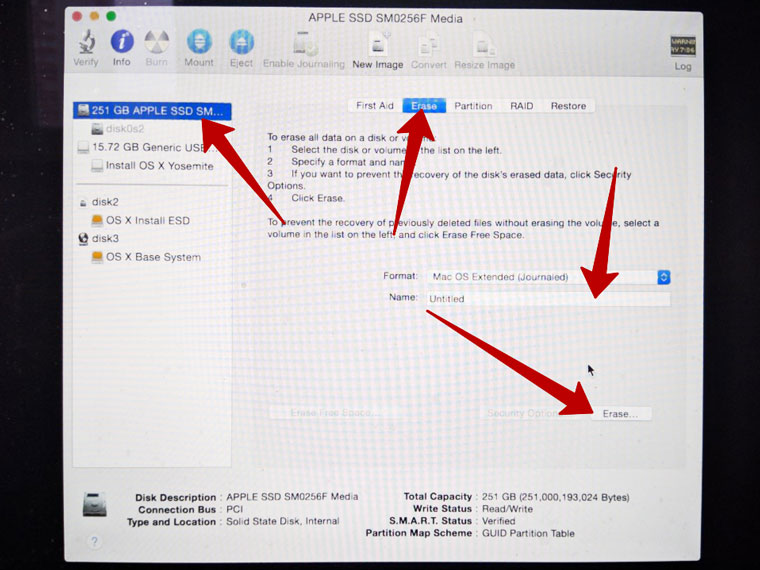Click Enable Journaling toolbar icon
The image size is (760, 570).
click(x=304, y=43)
